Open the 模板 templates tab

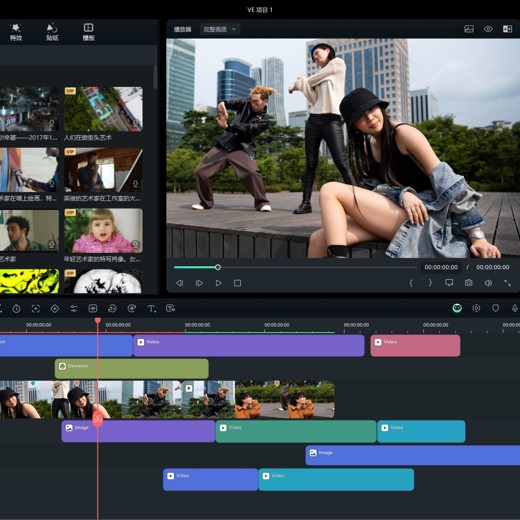(88, 32)
